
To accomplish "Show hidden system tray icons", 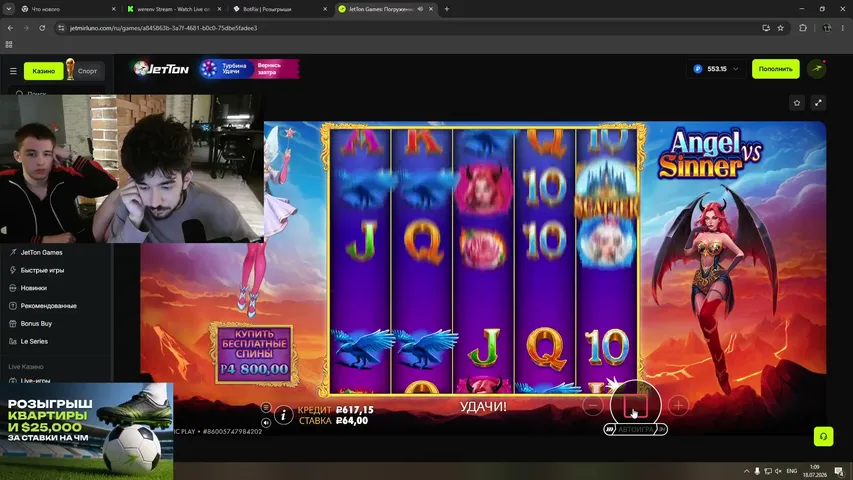I will coord(746,471).
